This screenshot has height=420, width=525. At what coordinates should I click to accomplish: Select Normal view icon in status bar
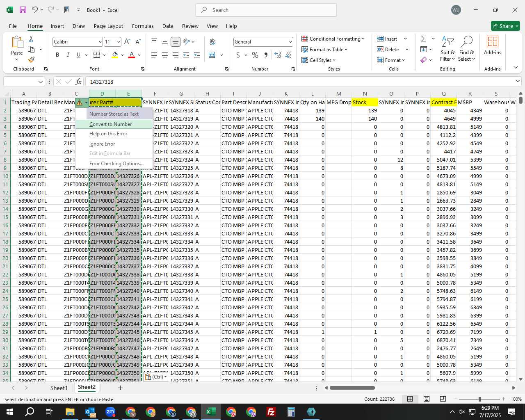410,399
